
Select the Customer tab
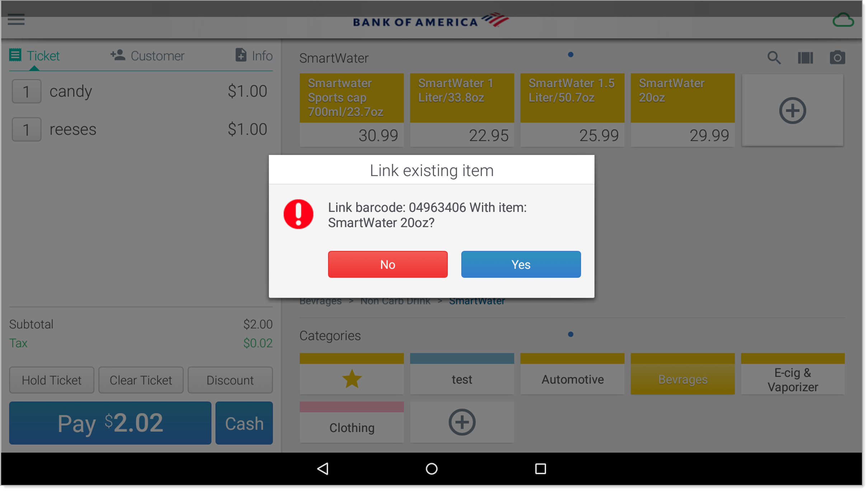(148, 55)
